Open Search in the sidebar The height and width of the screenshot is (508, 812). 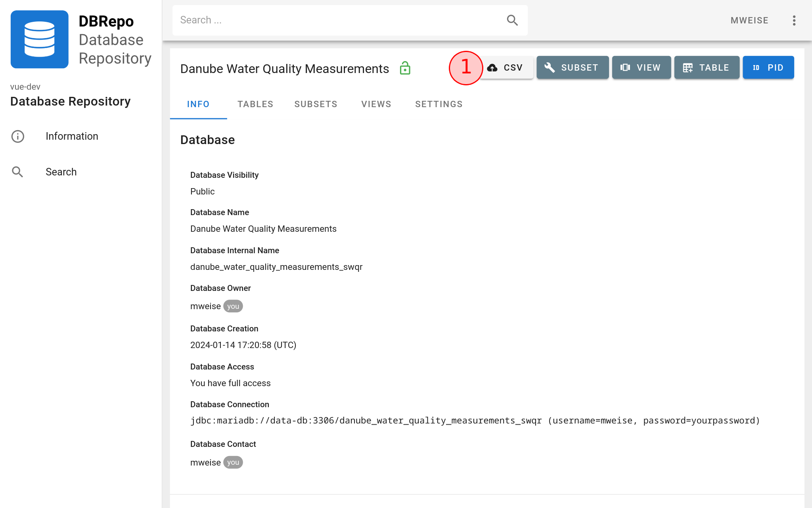pos(81,172)
